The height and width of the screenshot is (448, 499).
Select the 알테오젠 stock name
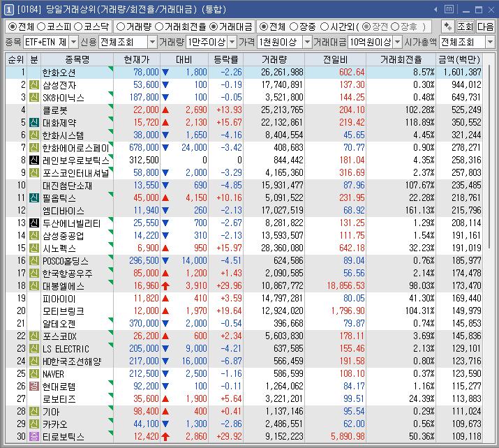pos(59,324)
